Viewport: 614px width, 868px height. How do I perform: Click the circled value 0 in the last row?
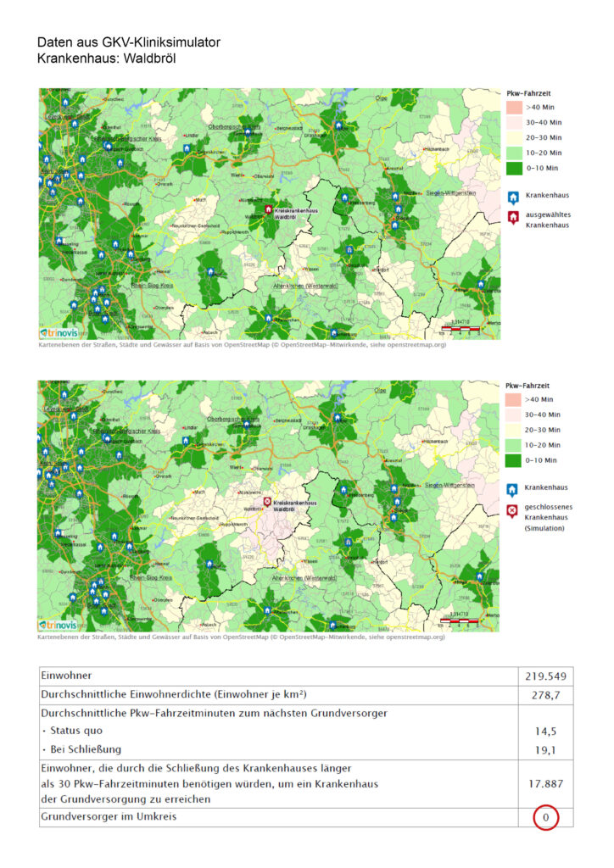[546, 818]
